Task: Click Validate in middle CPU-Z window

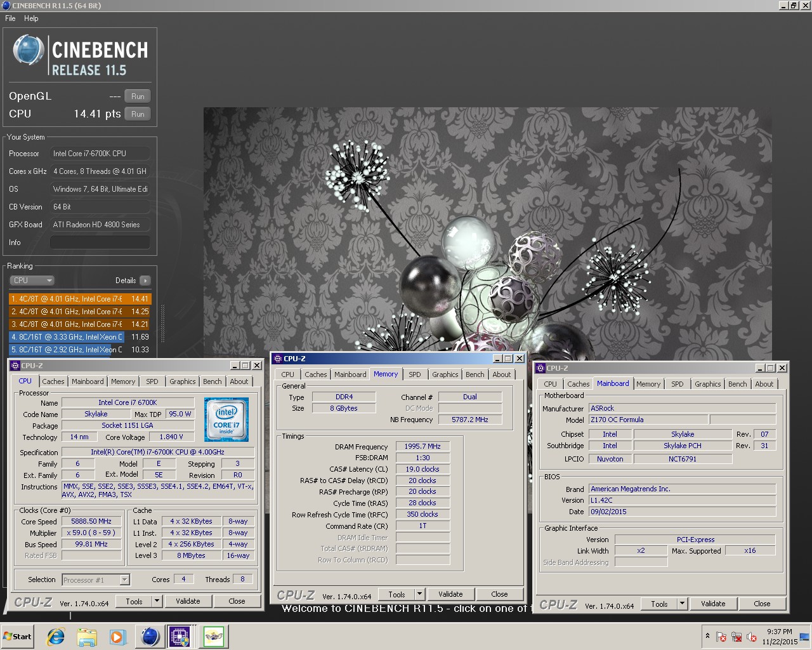Action: pyautogui.click(x=450, y=594)
